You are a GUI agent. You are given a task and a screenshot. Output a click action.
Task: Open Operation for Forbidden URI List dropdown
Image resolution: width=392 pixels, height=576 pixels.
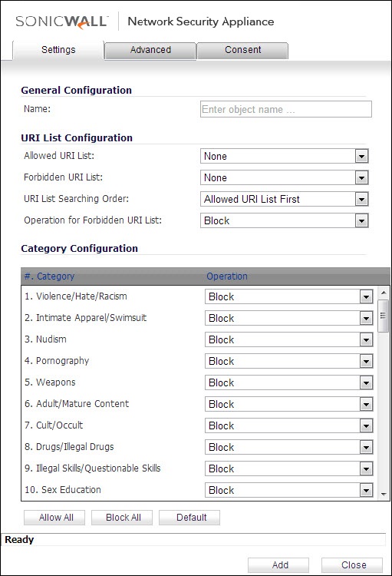point(284,220)
